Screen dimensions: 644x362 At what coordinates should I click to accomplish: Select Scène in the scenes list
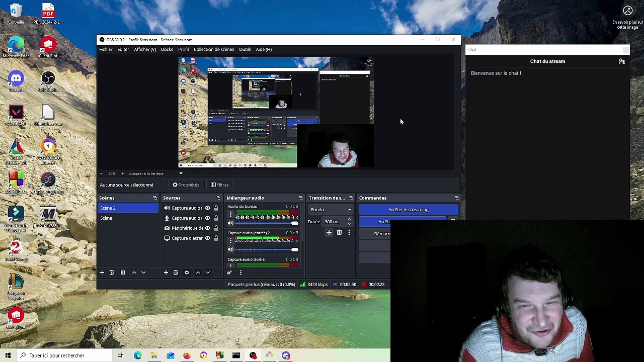tap(128, 218)
